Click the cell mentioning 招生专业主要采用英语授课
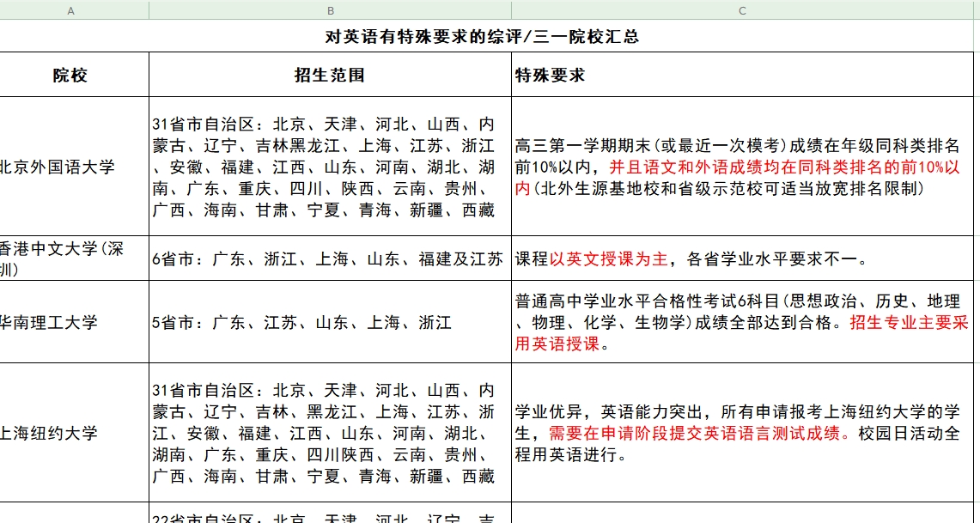Image resolution: width=980 pixels, height=523 pixels. [742, 324]
